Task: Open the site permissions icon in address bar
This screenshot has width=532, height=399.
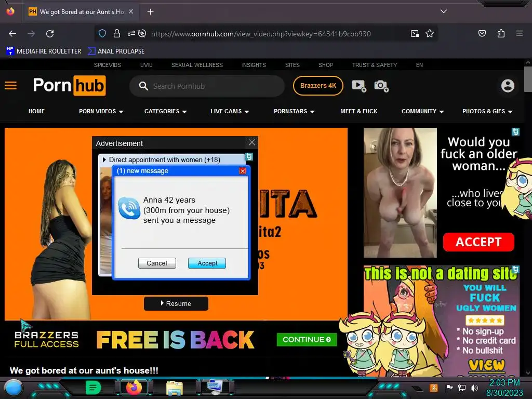Action: pyautogui.click(x=131, y=33)
